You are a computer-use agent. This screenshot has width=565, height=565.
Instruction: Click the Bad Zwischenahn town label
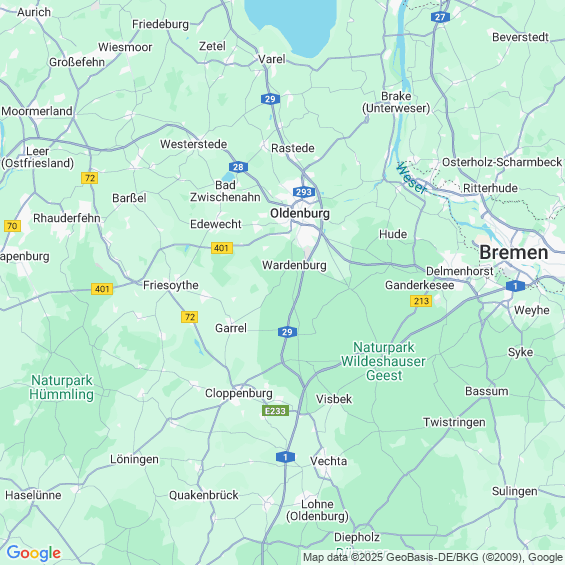225,191
